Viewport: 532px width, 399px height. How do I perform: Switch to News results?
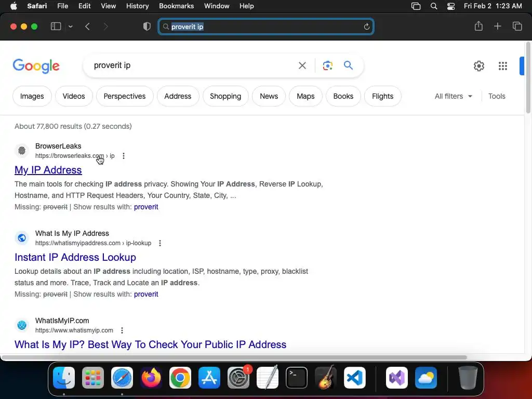(x=269, y=96)
